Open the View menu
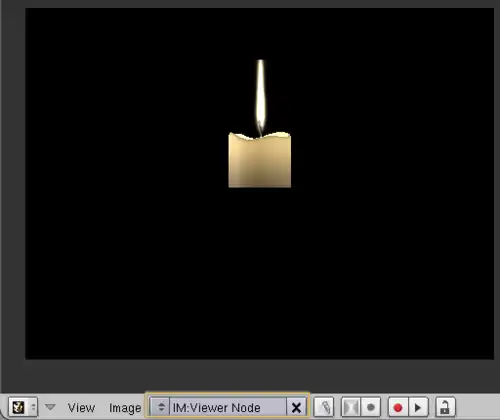Image resolution: width=500 pixels, height=420 pixels. 81,407
